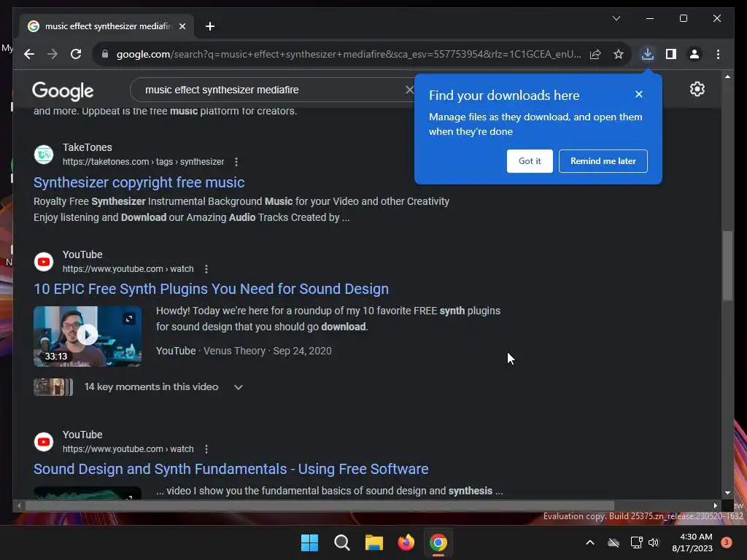Click the scroll up arrow
The width and height of the screenshot is (747, 560).
(x=727, y=77)
